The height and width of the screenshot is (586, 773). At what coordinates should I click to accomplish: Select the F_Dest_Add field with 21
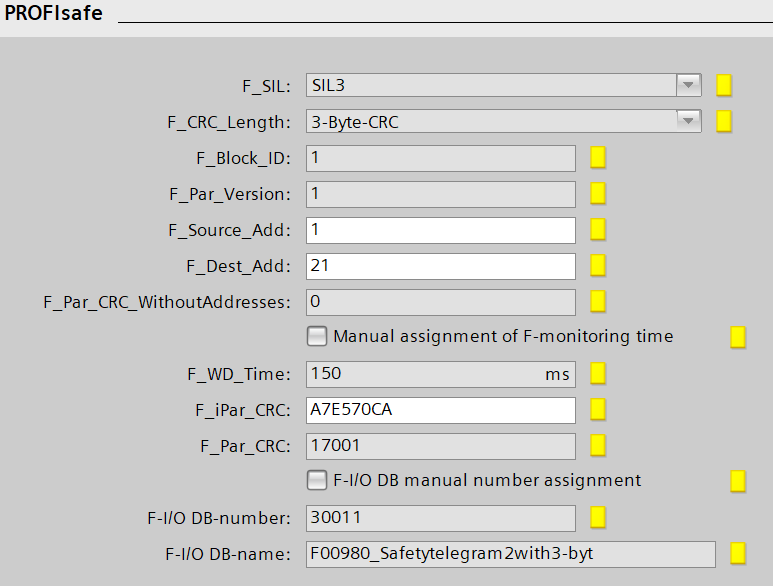click(440, 266)
